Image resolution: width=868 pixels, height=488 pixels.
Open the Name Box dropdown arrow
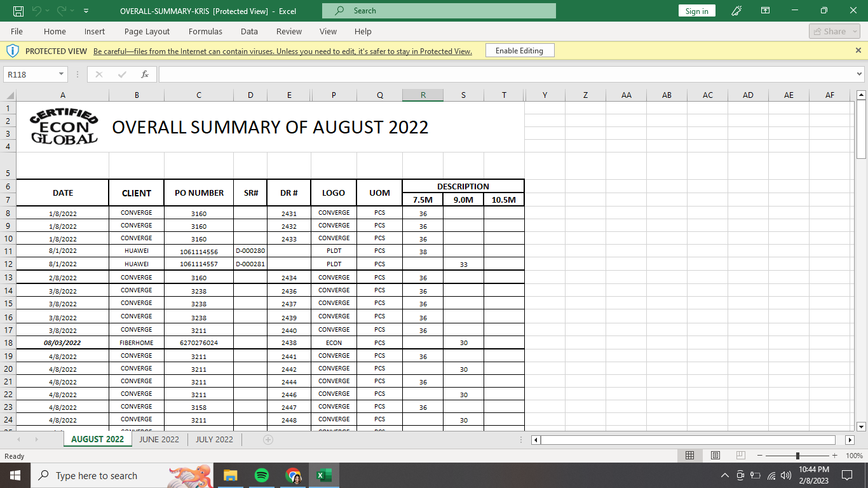tap(62, 74)
